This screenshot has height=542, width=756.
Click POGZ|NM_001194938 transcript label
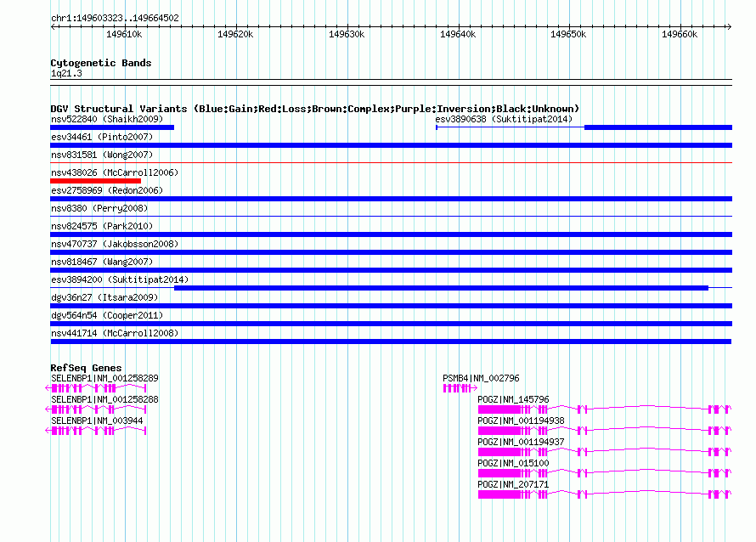point(521,421)
